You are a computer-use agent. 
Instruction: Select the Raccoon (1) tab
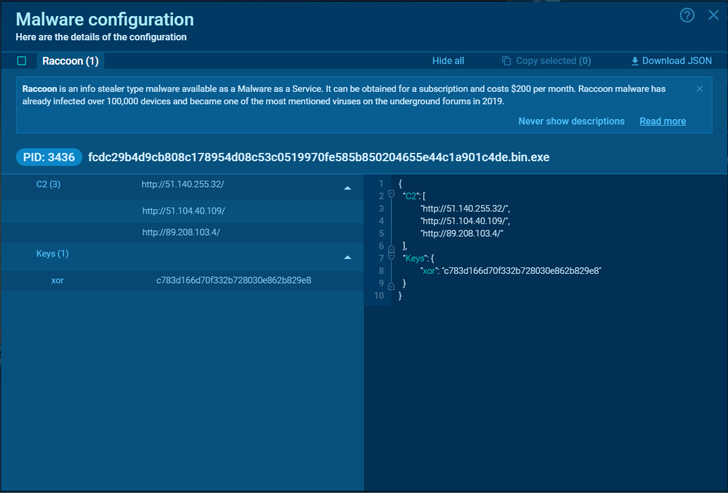click(70, 61)
